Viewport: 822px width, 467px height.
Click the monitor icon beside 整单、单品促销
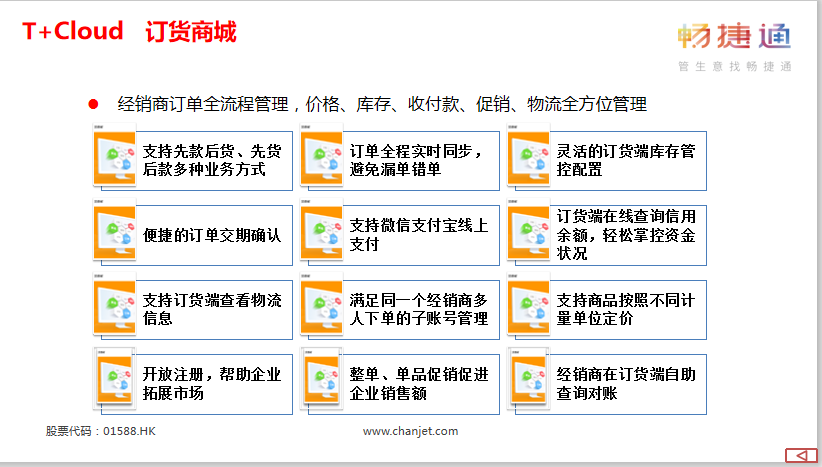[x=322, y=378]
